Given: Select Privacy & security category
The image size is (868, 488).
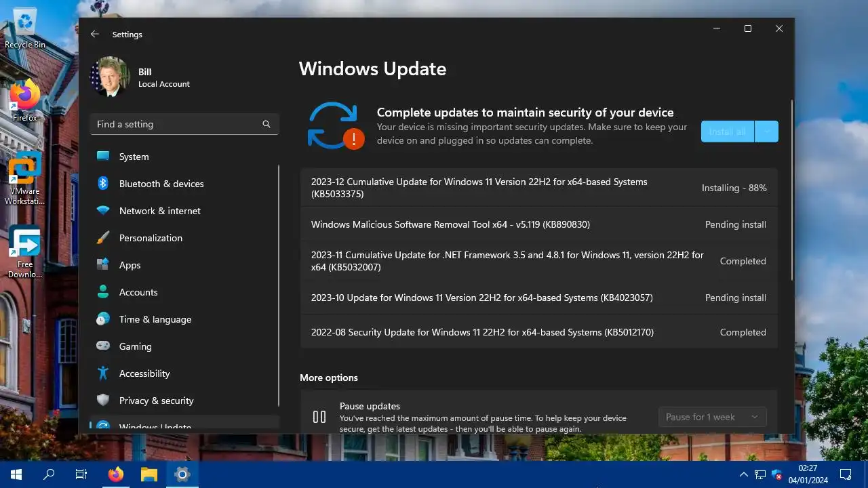Looking at the screenshot, I should [184, 401].
